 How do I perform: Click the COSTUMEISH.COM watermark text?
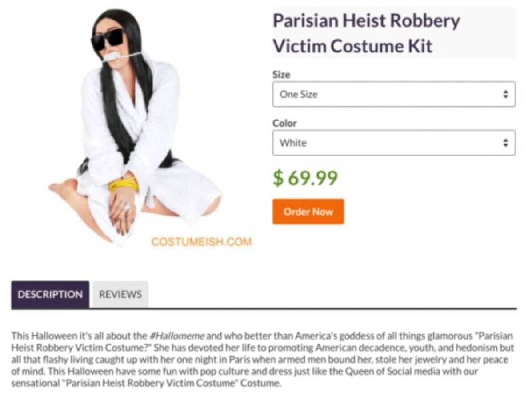pos(201,242)
